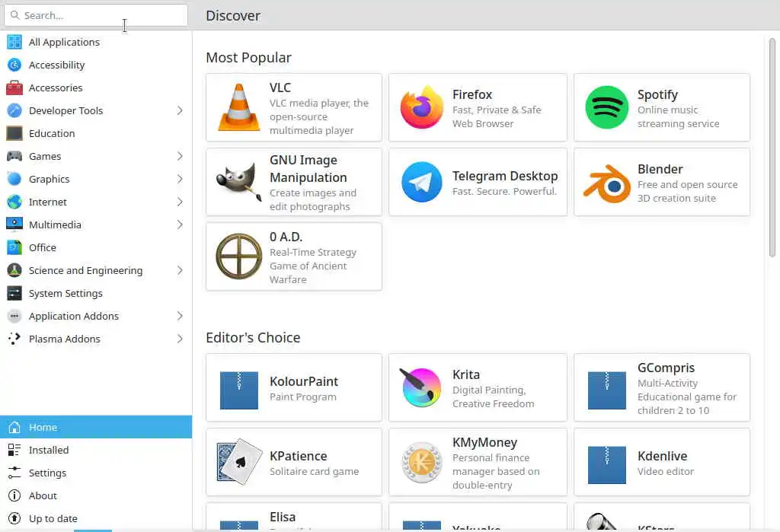Open the Elisa app card
Screen dimensions: 780x532
(294, 518)
